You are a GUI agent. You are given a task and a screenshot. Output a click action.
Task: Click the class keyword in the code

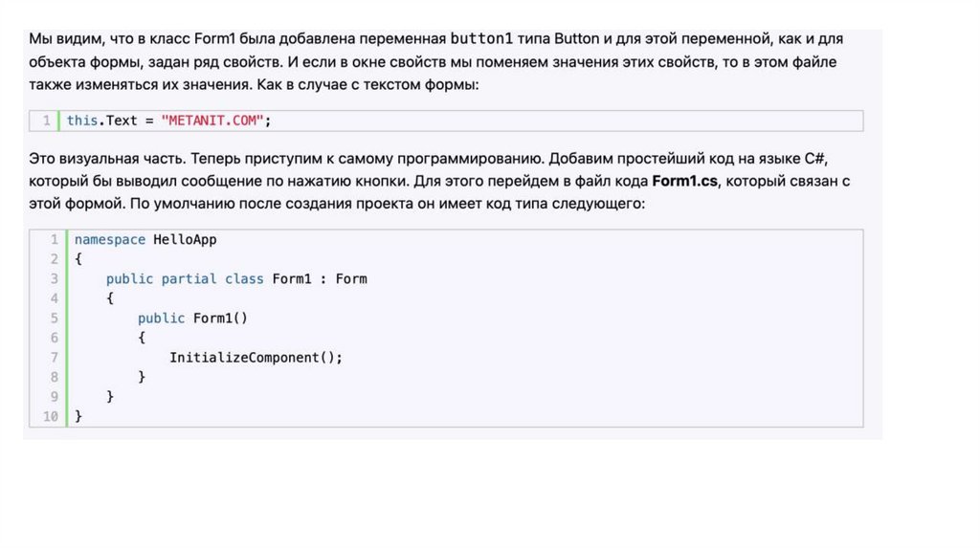pyautogui.click(x=244, y=279)
